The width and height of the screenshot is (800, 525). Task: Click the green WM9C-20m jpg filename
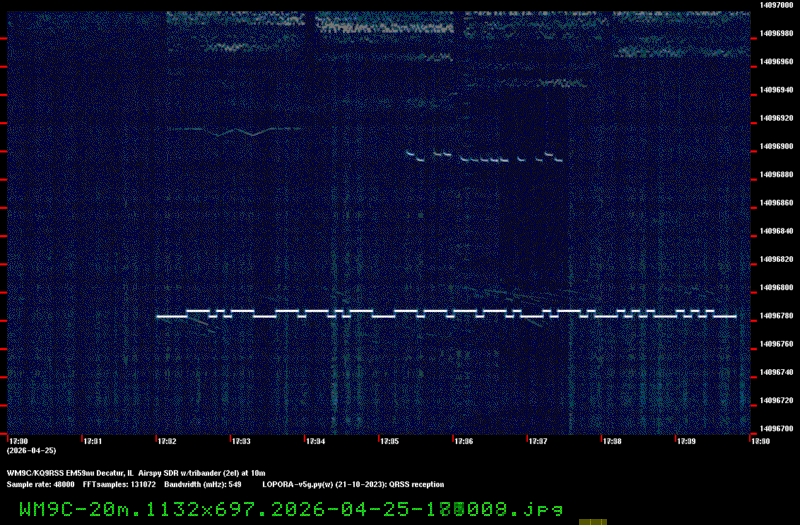click(291, 509)
